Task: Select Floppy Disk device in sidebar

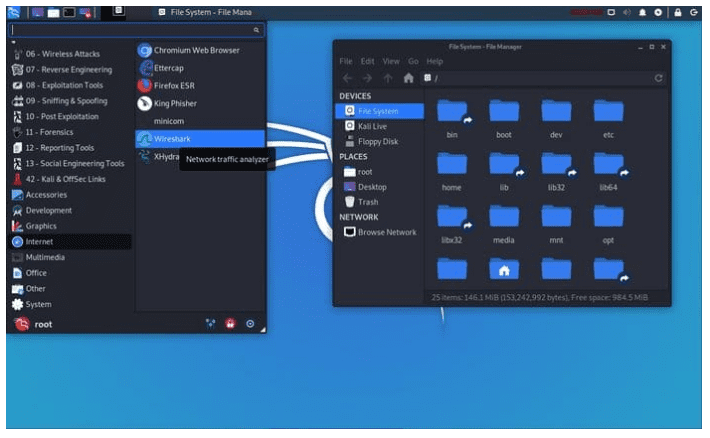Action: pyautogui.click(x=379, y=141)
